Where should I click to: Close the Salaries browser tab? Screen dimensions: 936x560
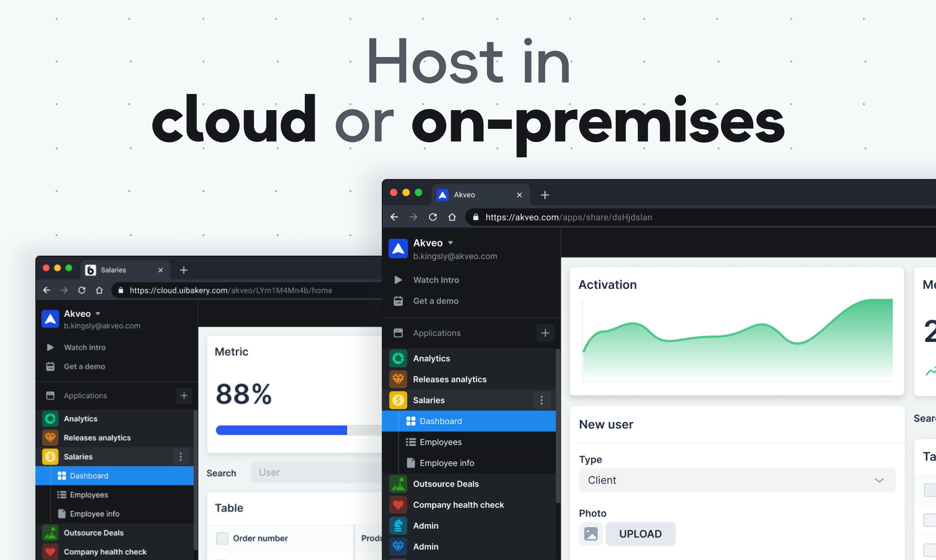(160, 270)
